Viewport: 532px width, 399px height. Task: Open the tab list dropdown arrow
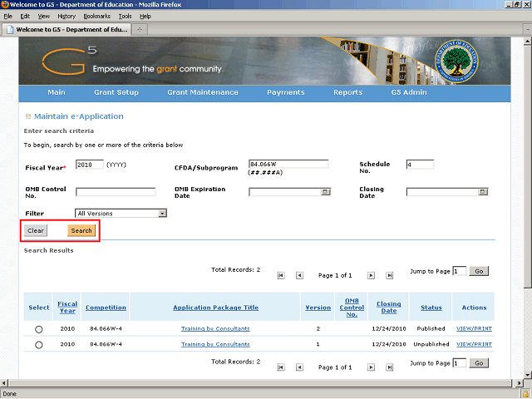(528, 30)
